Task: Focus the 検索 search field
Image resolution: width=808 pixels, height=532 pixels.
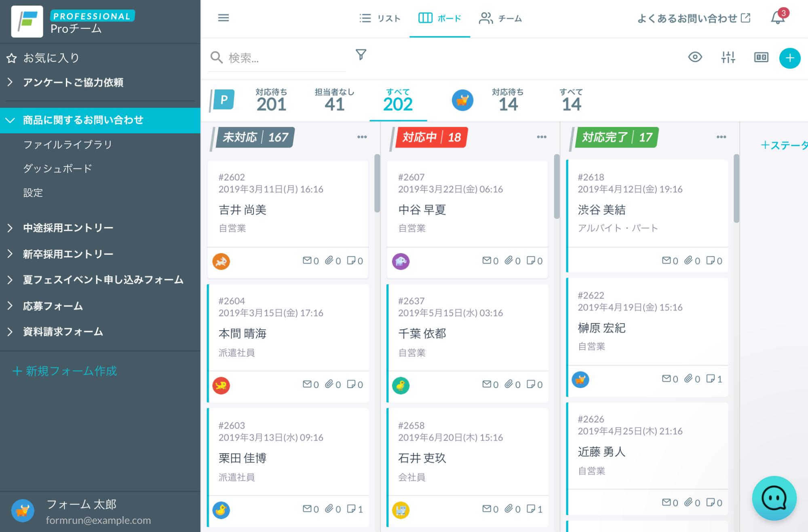Action: point(277,58)
